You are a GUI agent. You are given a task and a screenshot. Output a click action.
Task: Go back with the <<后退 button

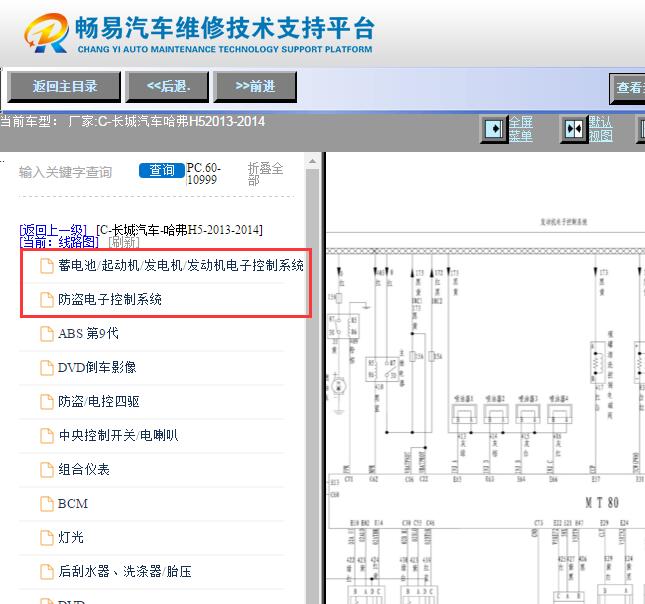point(167,86)
